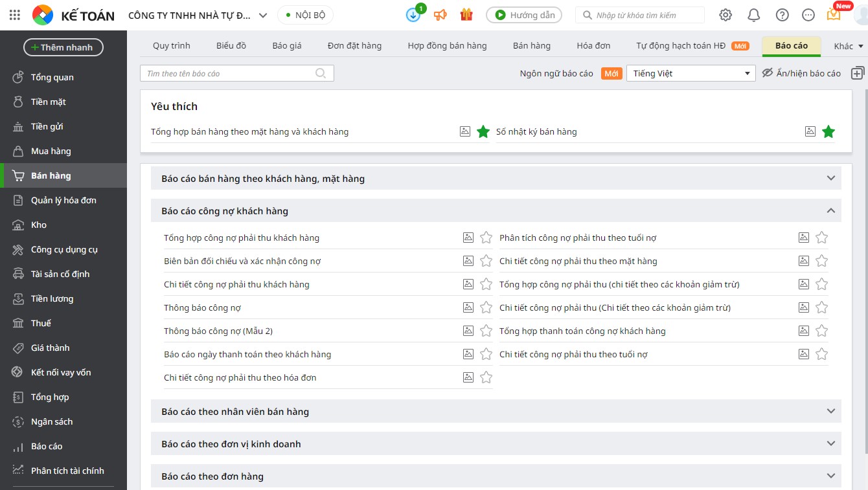
Task: Star Chi tiết công nợ phải thu theo tuổi nợ
Action: click(822, 354)
